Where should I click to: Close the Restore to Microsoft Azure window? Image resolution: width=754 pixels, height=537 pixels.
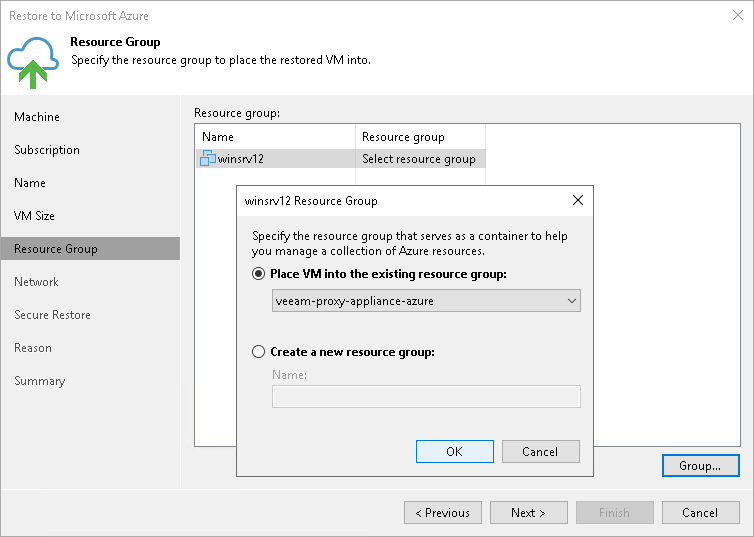[738, 15]
